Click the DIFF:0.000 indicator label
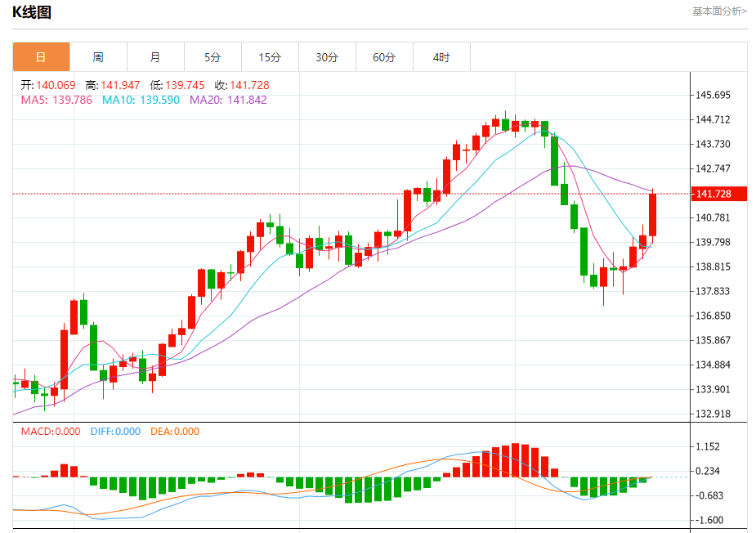Viewport: 756px width, 533px height. [x=115, y=432]
